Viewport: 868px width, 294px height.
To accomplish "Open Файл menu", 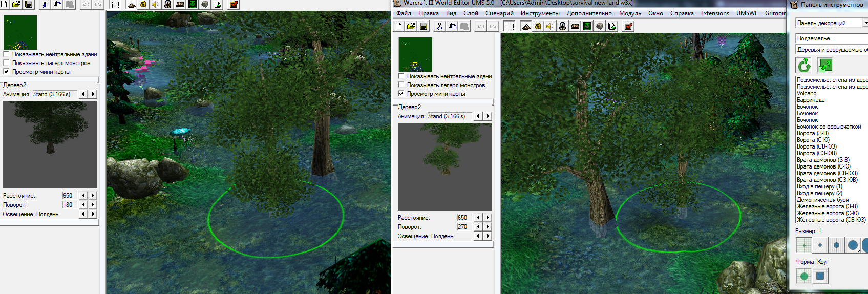I will tap(404, 13).
